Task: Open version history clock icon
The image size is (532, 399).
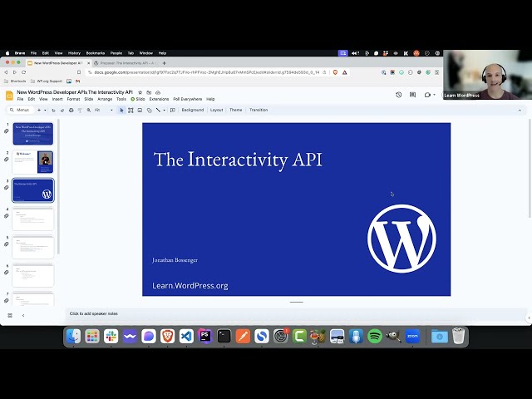Action: tap(399, 95)
